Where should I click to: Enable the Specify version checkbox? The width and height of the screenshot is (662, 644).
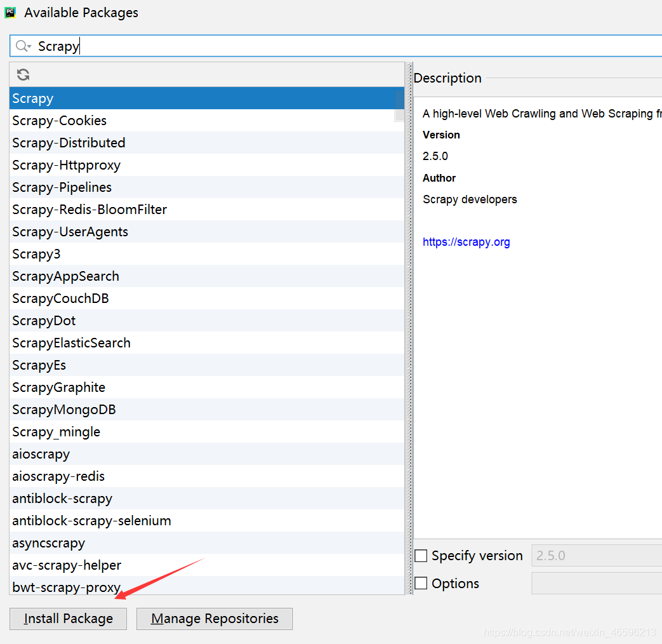tap(421, 556)
